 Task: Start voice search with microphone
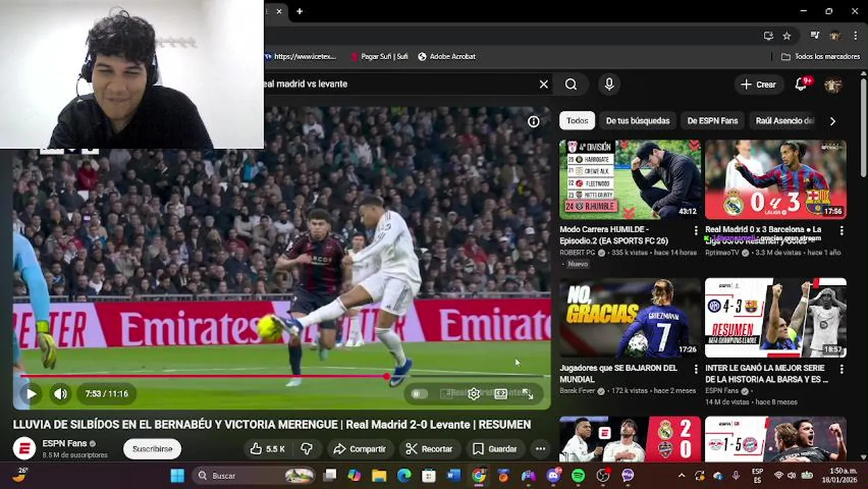pos(609,84)
